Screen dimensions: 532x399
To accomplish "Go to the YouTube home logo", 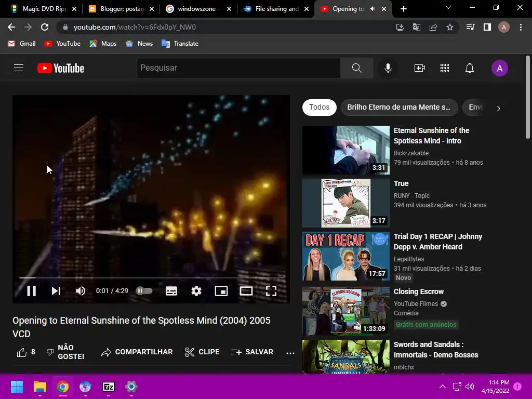I will (61, 68).
